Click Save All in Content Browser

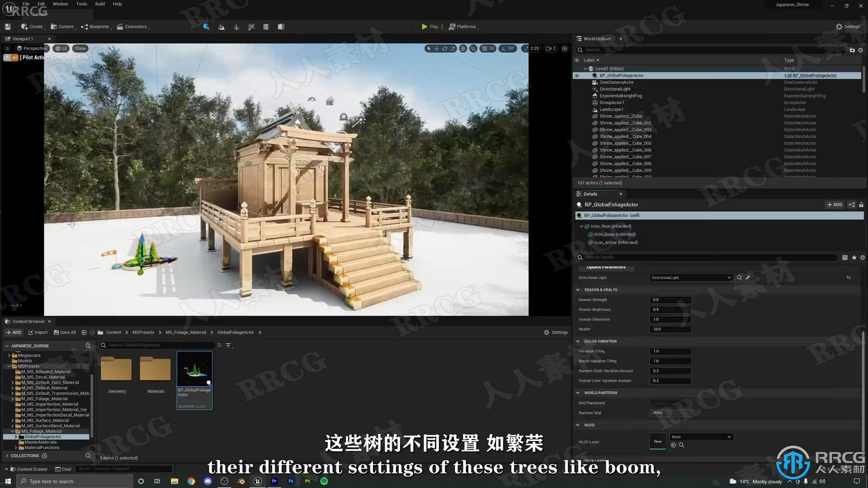(x=65, y=333)
